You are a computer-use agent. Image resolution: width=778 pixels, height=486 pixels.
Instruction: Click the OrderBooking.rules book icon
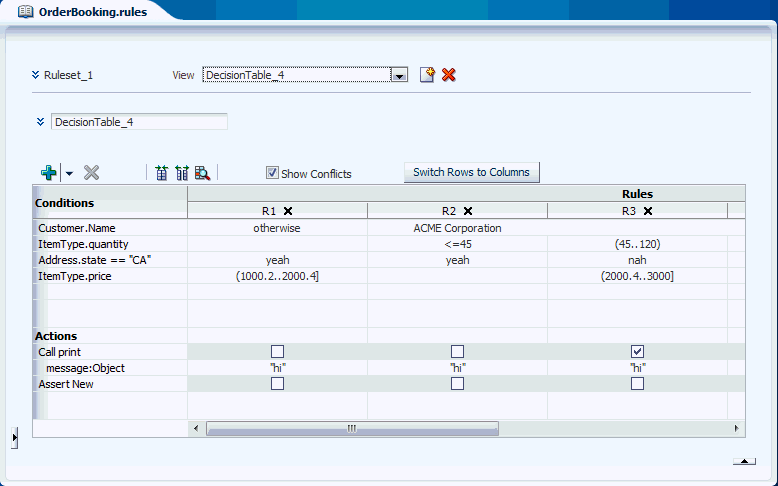[x=25, y=11]
